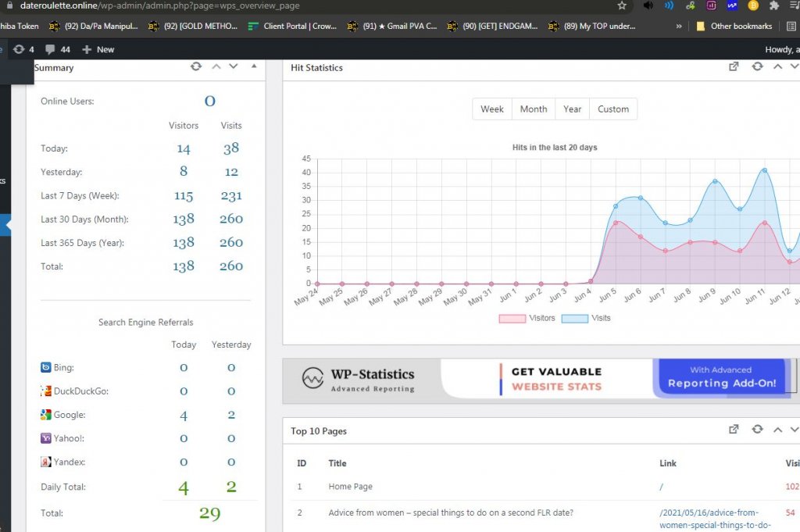The height and width of the screenshot is (532, 800).
Task: Refresh the Top 10 Pages widget
Action: (x=758, y=430)
